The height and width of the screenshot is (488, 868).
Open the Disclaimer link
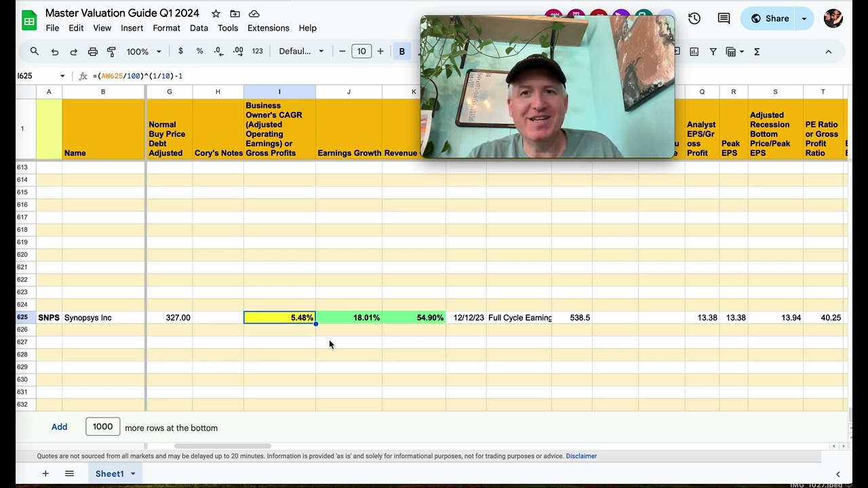coord(581,456)
